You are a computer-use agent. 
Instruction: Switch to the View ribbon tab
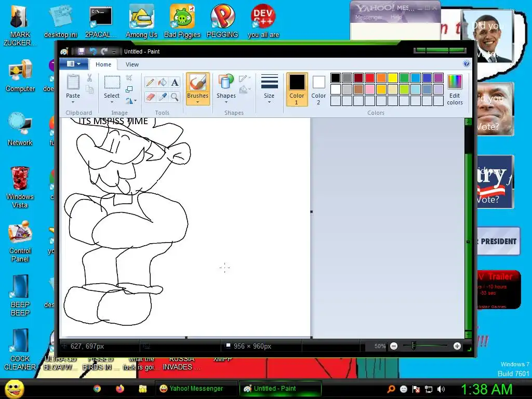(x=132, y=64)
